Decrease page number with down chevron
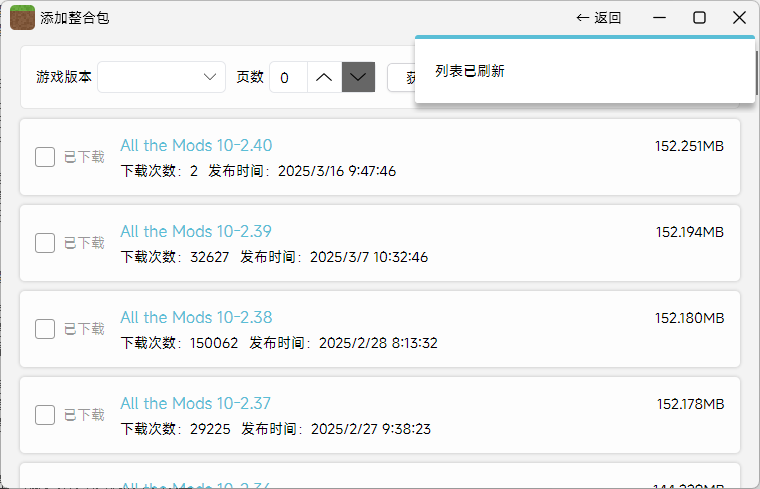This screenshot has height=489, width=760. (358, 77)
